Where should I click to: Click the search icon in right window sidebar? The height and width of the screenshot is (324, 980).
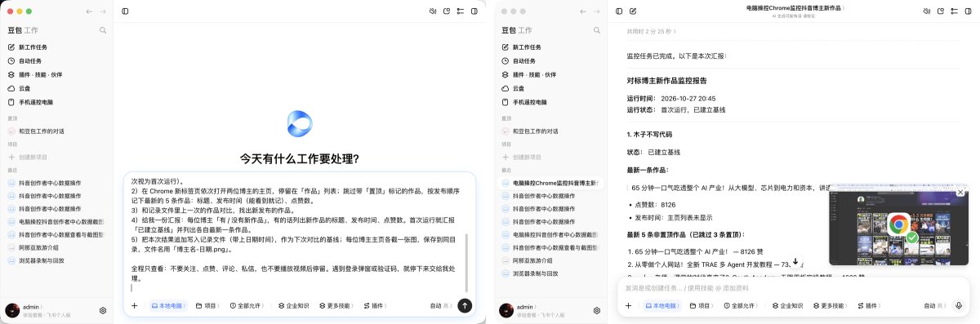click(597, 30)
